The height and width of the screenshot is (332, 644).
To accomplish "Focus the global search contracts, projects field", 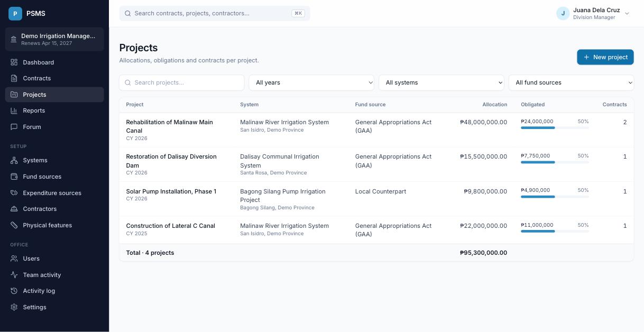I will click(215, 13).
